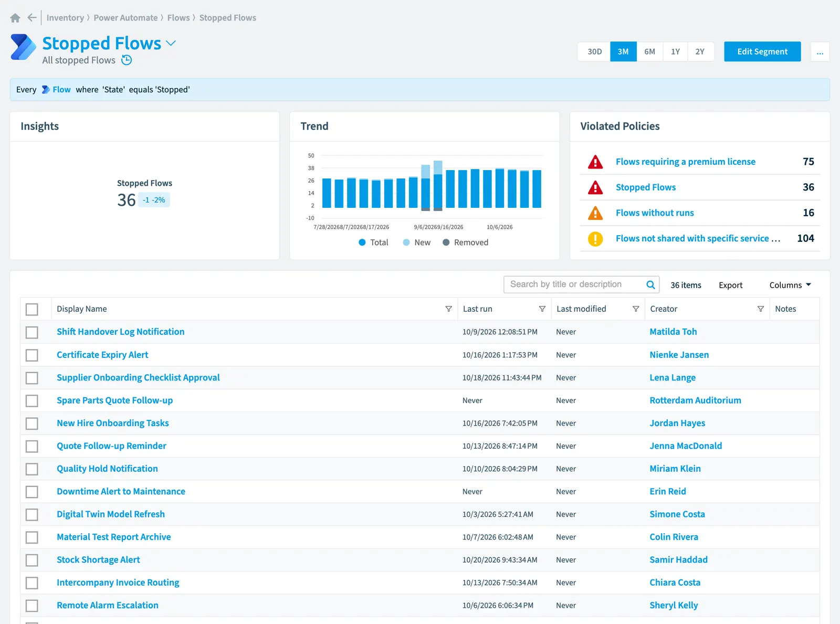Select the 3M time range tab
Screen dimensions: 840x624
click(x=623, y=52)
